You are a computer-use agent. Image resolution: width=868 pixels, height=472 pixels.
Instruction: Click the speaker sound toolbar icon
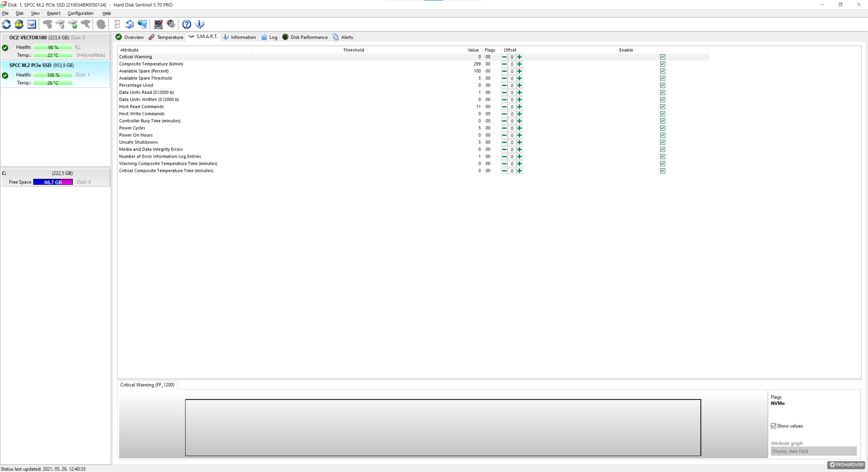pyautogui.click(x=171, y=24)
